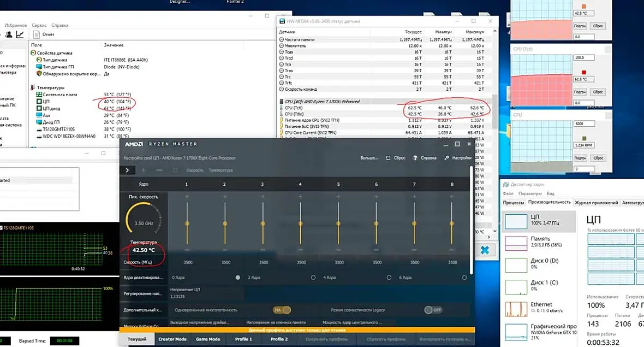Click Подгон button in CPU (Tctl) graph window

click(580, 92)
